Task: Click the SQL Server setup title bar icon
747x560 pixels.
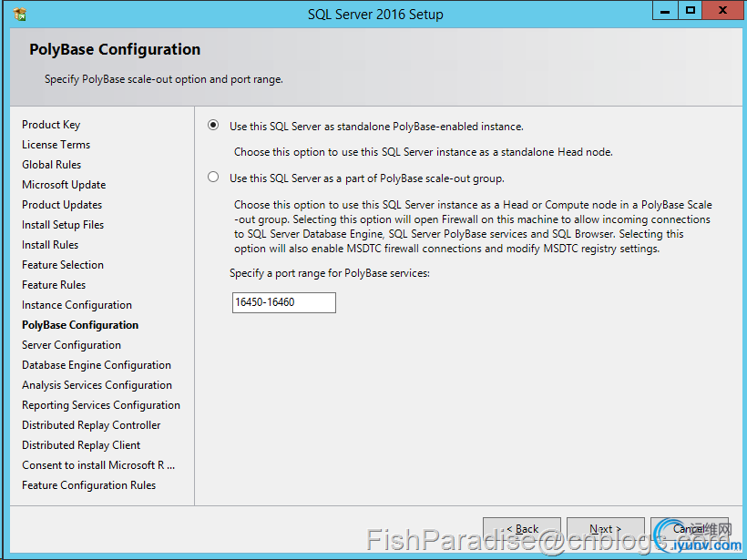Action: (x=20, y=15)
